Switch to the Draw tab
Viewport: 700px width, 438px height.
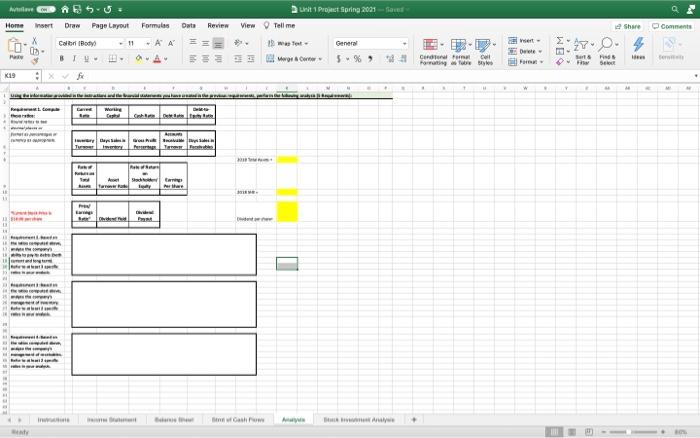tap(72, 26)
